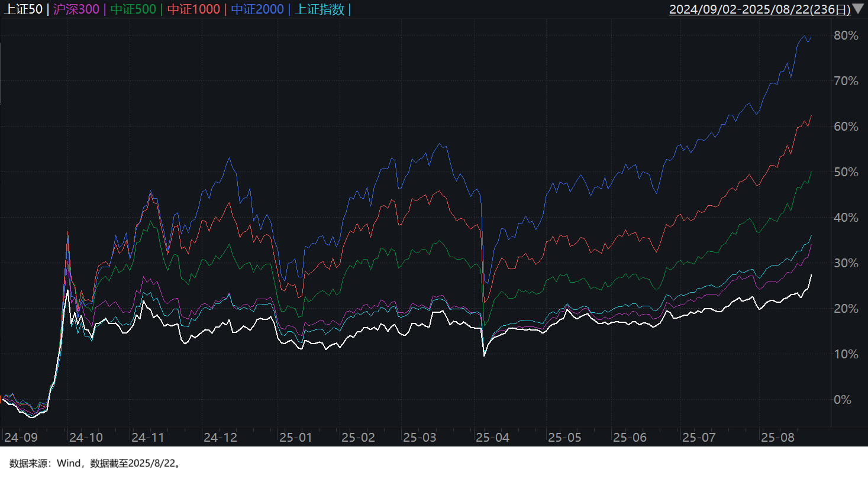Image resolution: width=868 pixels, height=479 pixels.
Task: Click the red 中证1000 line's final endpoint
Action: pyautogui.click(x=811, y=116)
